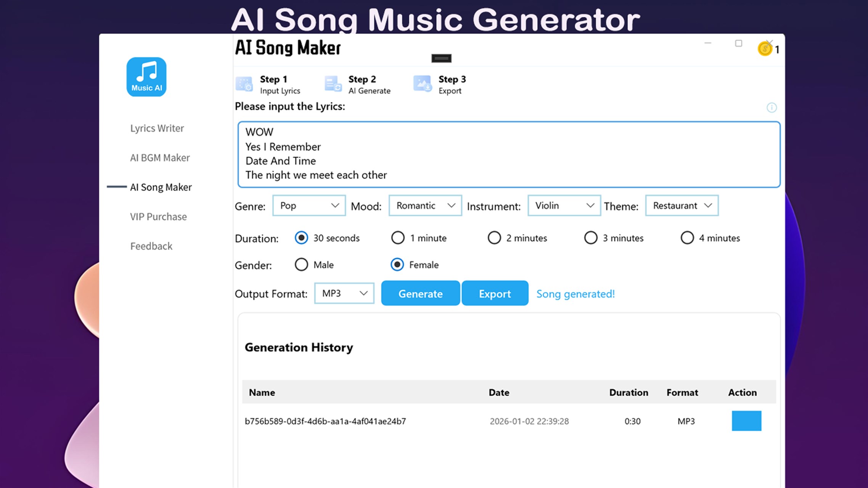
Task: Click the blue action button in history row
Action: [x=746, y=421]
